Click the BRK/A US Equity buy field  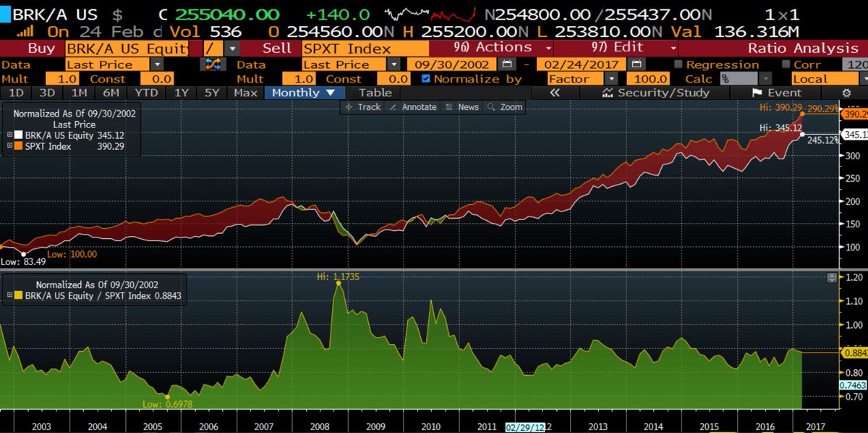click(127, 49)
